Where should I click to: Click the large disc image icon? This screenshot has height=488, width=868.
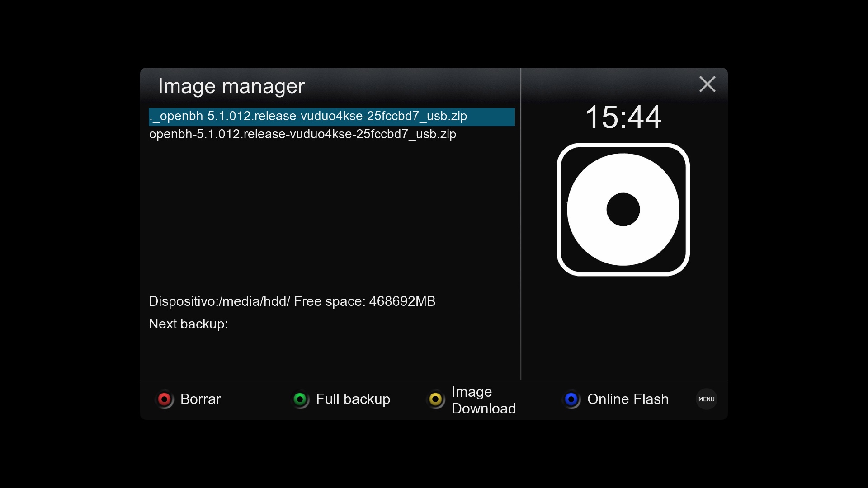click(623, 209)
